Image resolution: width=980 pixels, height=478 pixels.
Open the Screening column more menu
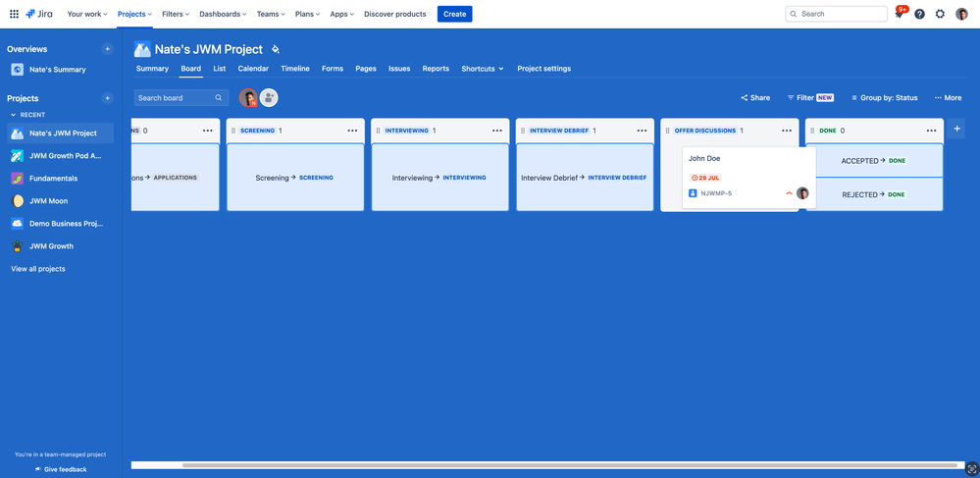(352, 131)
